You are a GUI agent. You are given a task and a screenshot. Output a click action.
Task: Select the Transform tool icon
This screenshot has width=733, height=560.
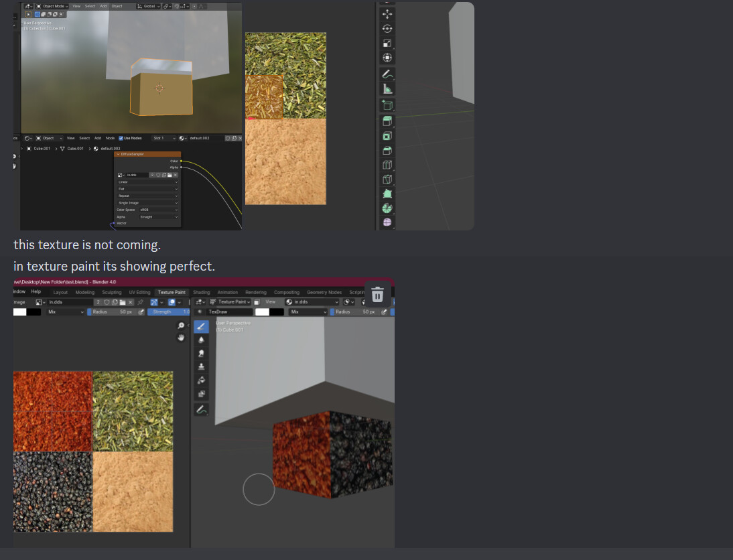[387, 58]
